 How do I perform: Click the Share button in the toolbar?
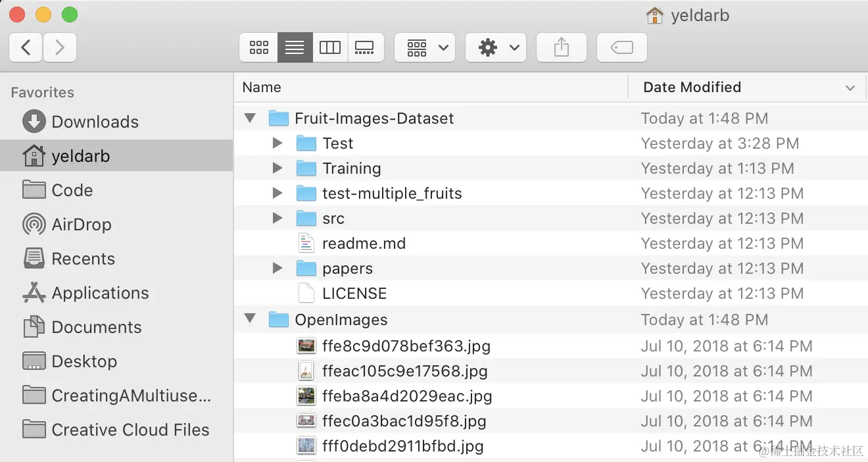[561, 47]
